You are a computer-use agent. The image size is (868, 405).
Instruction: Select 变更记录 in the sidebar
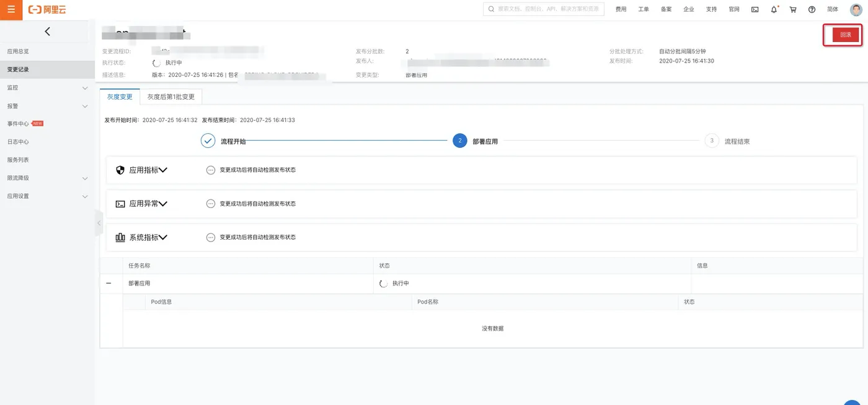(47, 69)
